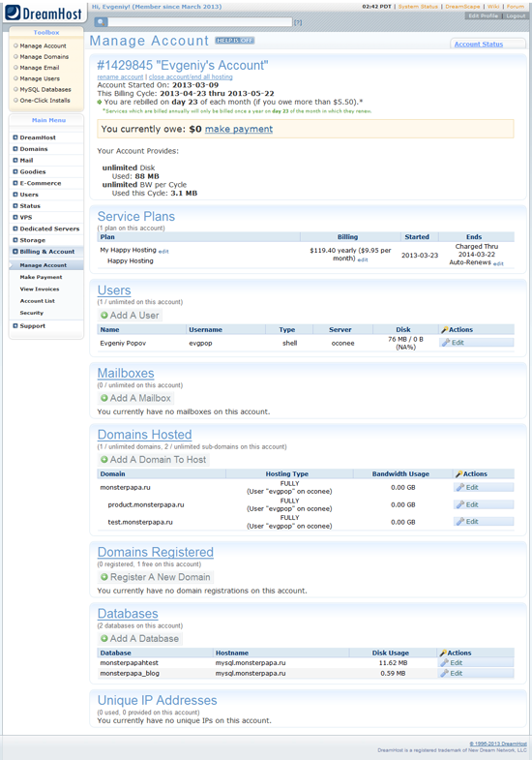This screenshot has height=760, width=532.
Task: Click the Add A User button
Action: coord(130,316)
